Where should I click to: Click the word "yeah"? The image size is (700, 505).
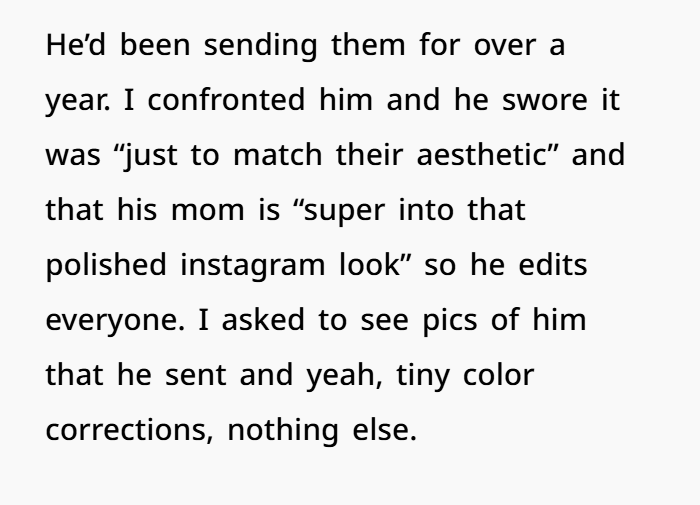point(346,379)
